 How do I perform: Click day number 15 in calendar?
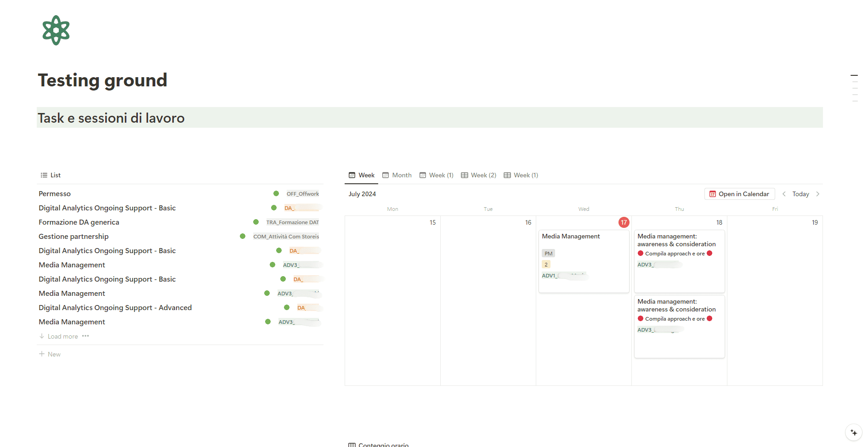click(x=432, y=222)
